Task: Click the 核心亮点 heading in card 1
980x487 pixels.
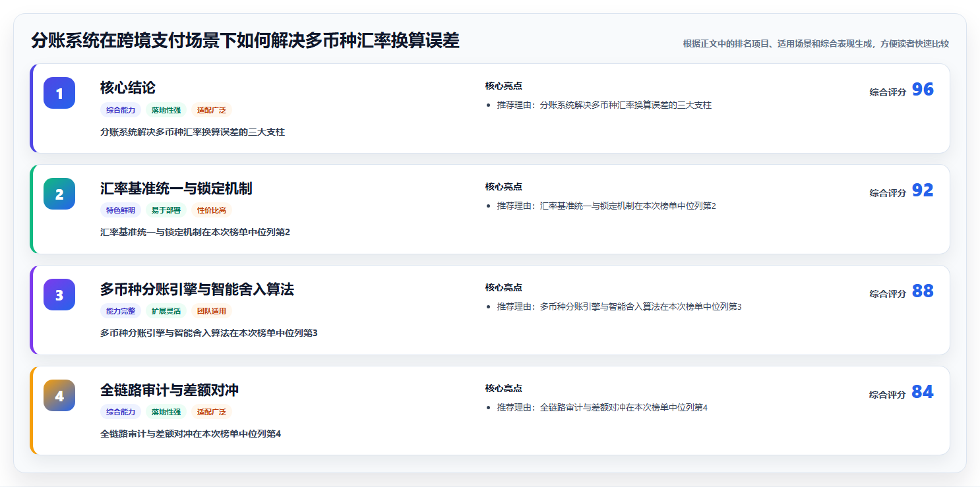Action: [x=504, y=86]
